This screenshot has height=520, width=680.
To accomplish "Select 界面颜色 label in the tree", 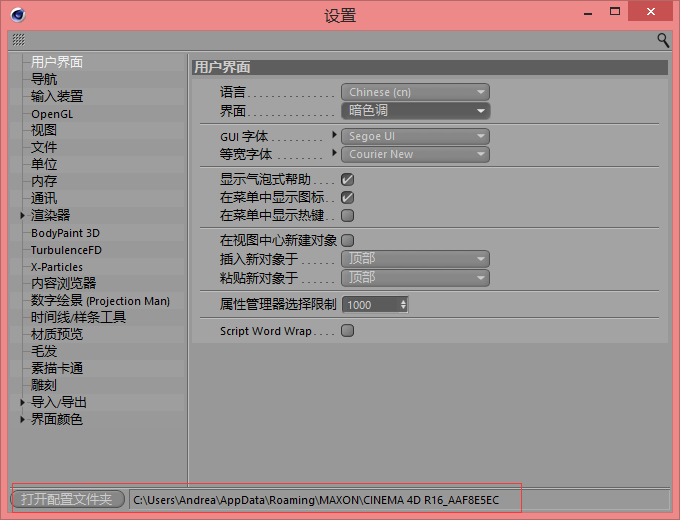I will tap(57, 419).
